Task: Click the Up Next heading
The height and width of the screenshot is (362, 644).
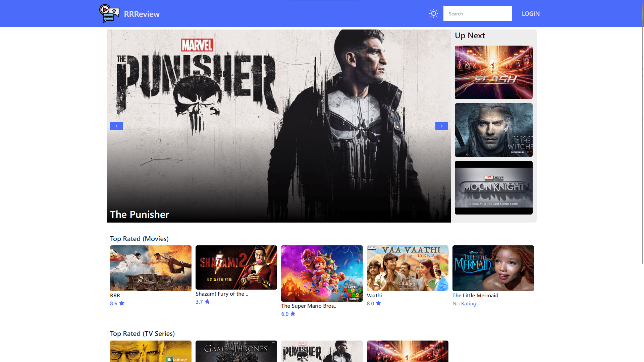Action: [470, 36]
